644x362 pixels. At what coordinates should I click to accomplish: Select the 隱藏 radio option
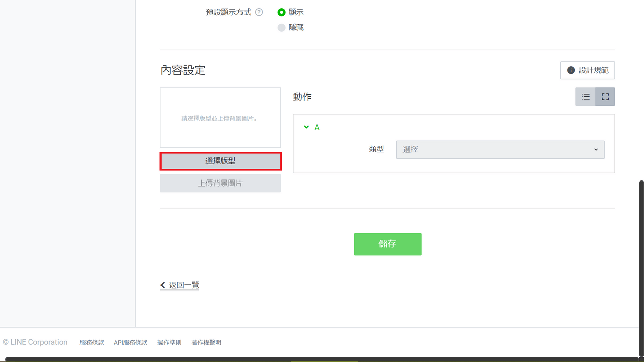point(282,27)
